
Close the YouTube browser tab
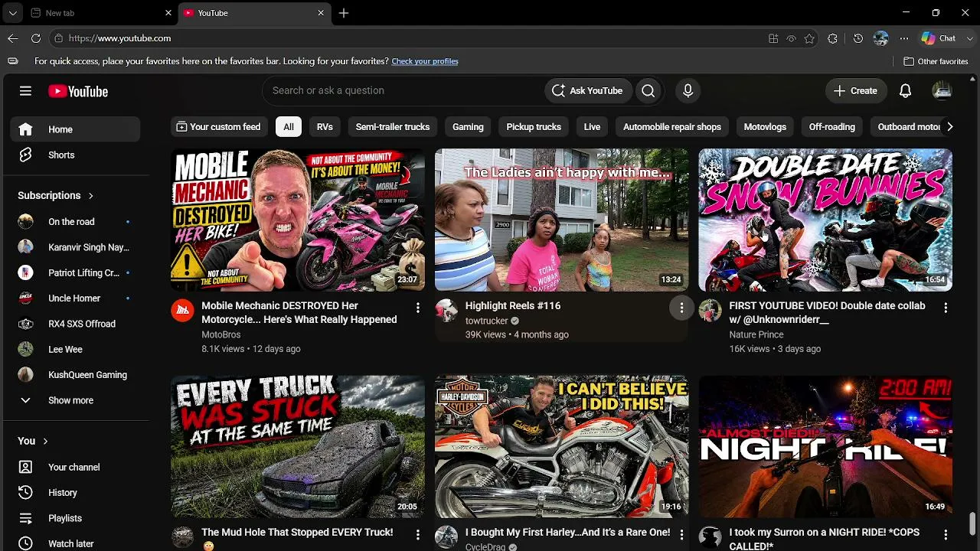point(322,13)
